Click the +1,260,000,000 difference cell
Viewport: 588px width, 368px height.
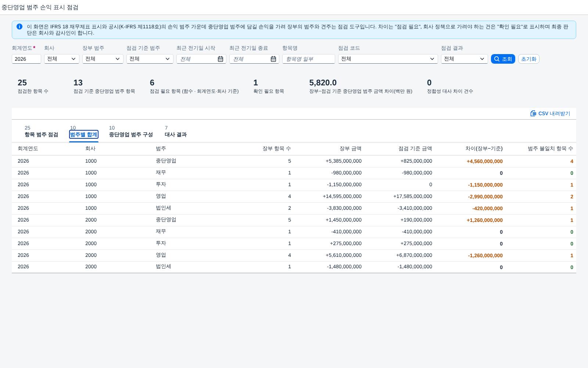(x=485, y=220)
